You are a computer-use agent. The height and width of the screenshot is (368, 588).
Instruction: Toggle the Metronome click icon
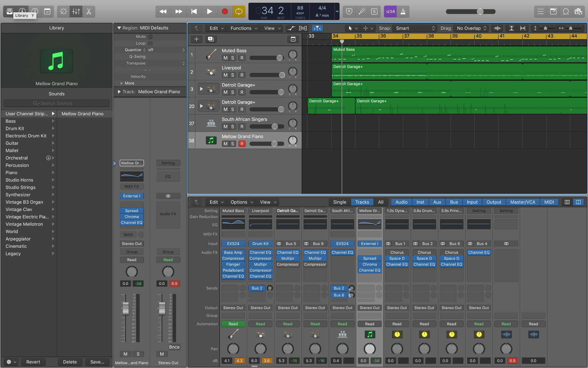click(403, 12)
